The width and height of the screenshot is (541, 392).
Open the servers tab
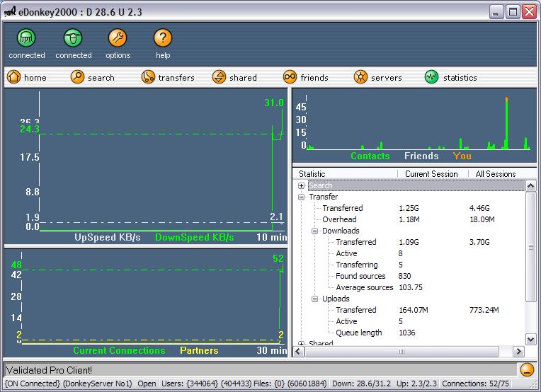[378, 77]
